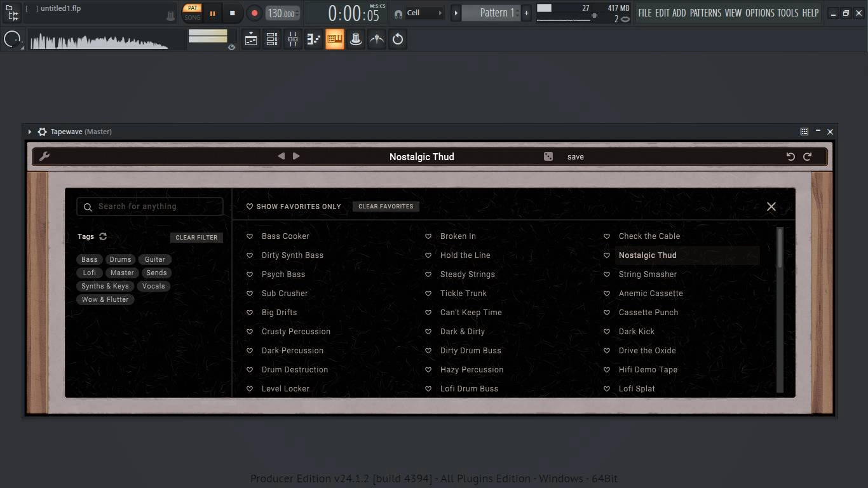Refresh tags with the circular arrows icon
Viewport: 868px width, 488px height.
click(x=103, y=236)
